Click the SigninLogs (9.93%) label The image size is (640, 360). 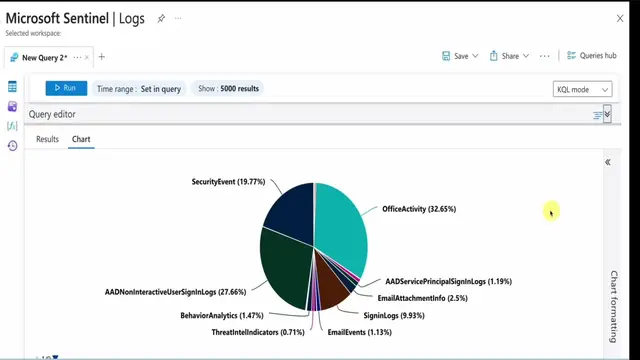coord(394,316)
